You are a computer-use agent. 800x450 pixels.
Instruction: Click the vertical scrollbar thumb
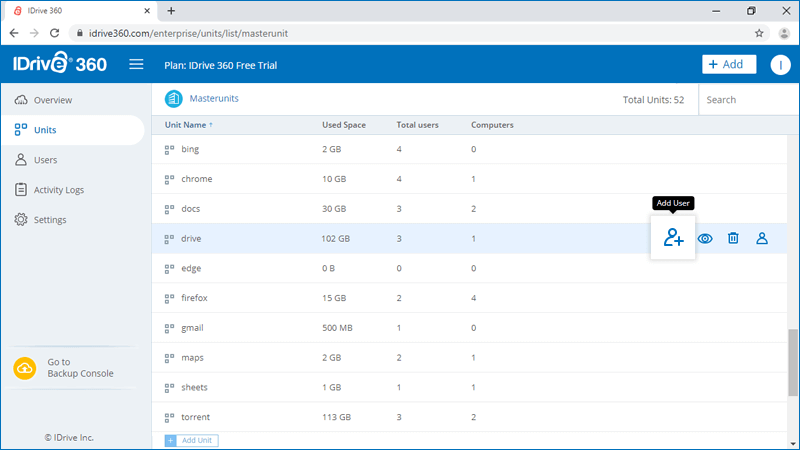pyautogui.click(x=792, y=362)
